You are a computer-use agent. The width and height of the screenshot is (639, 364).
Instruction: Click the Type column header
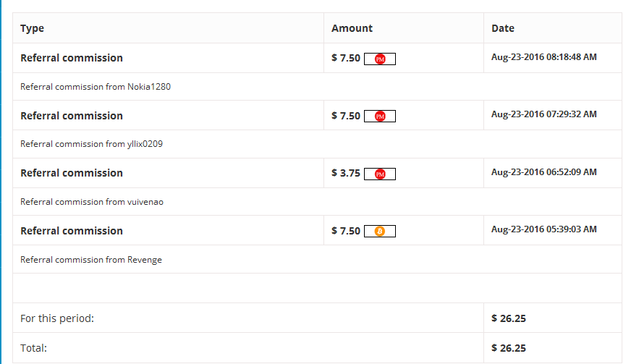[33, 28]
